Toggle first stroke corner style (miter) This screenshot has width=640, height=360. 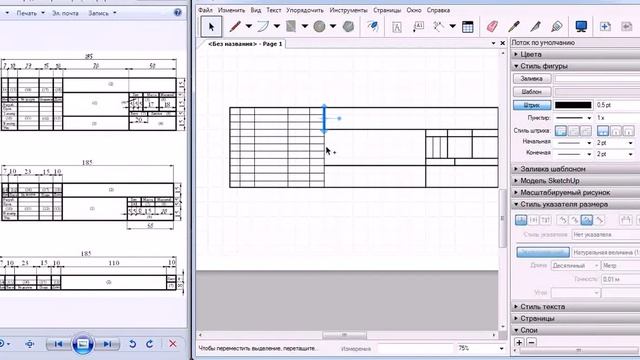point(561,131)
